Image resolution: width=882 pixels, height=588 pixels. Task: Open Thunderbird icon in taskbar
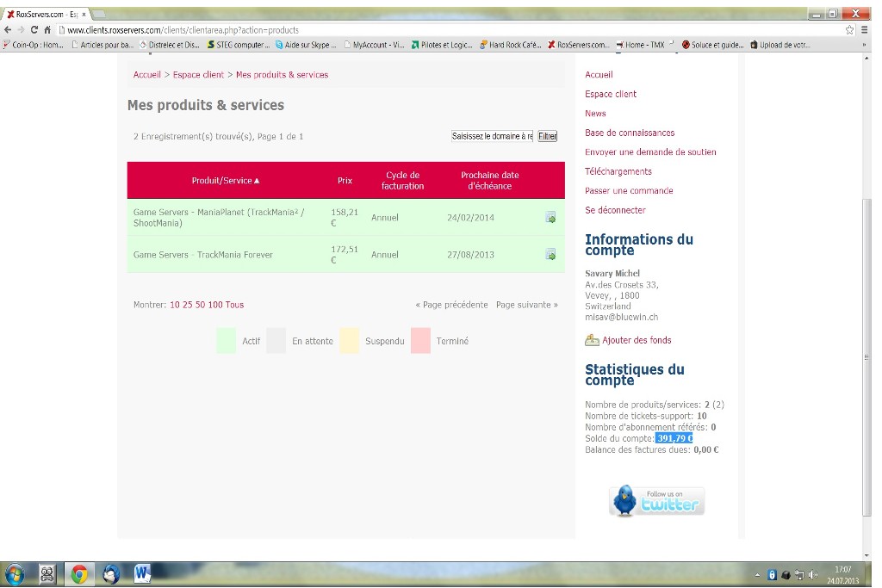coord(111,574)
